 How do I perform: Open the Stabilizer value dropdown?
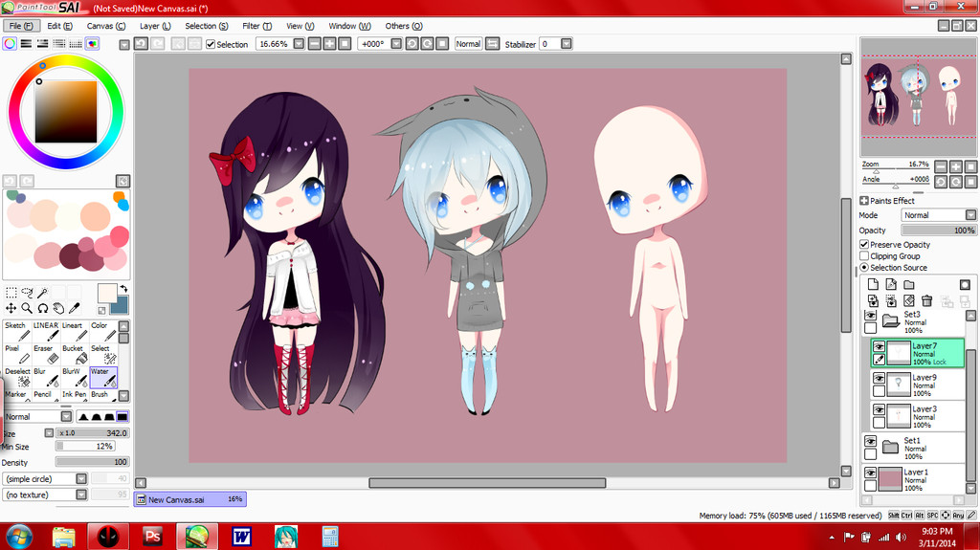point(567,44)
